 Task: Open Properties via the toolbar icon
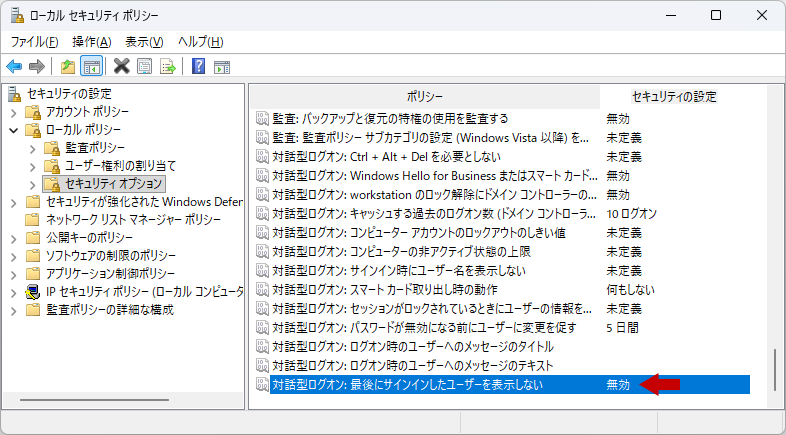[x=145, y=67]
